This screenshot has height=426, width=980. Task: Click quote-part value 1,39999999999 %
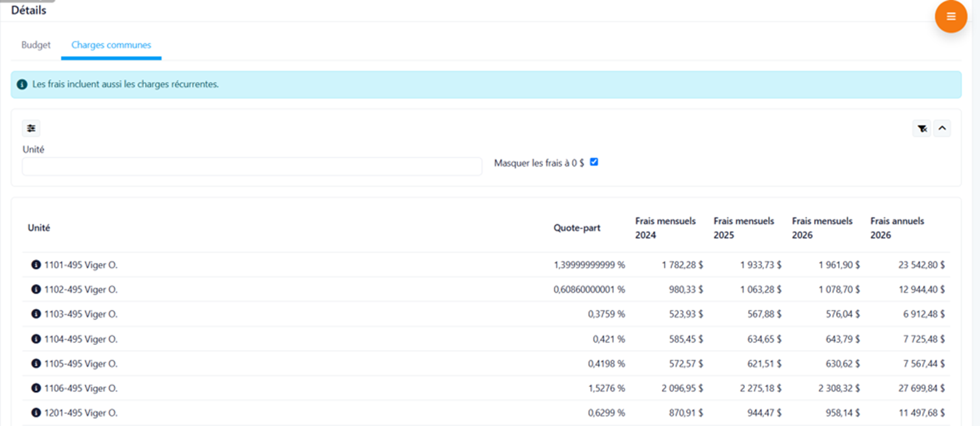click(590, 265)
